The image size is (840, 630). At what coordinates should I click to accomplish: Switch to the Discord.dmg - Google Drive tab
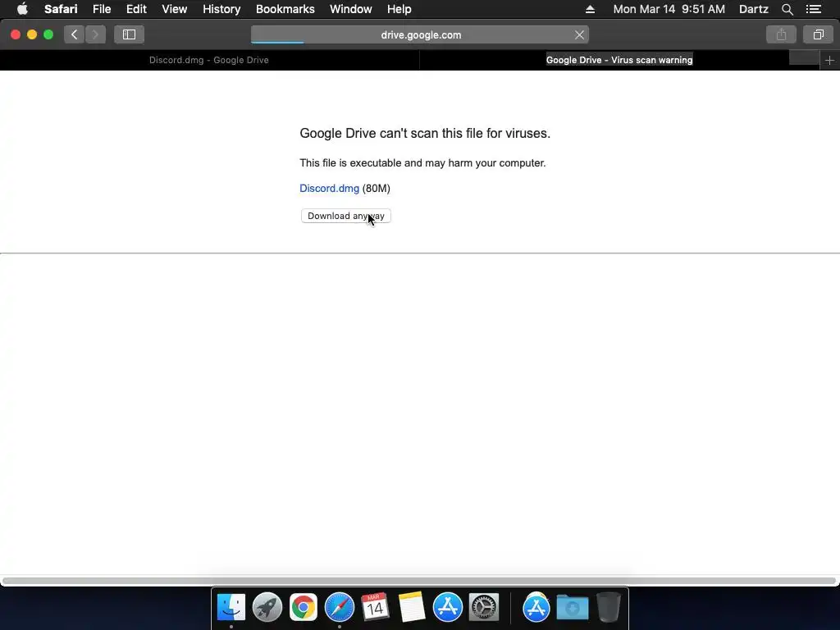click(209, 60)
